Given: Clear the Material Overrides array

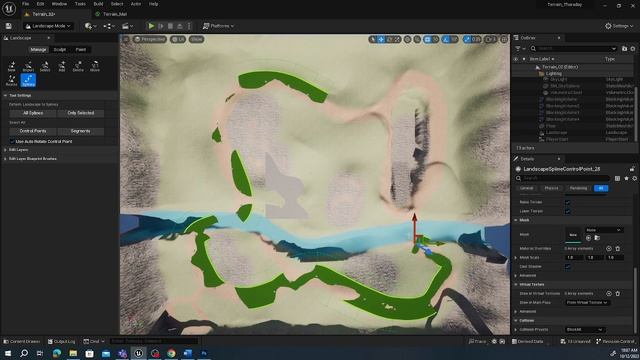Looking at the screenshot, I should pyautogui.click(x=618, y=248).
